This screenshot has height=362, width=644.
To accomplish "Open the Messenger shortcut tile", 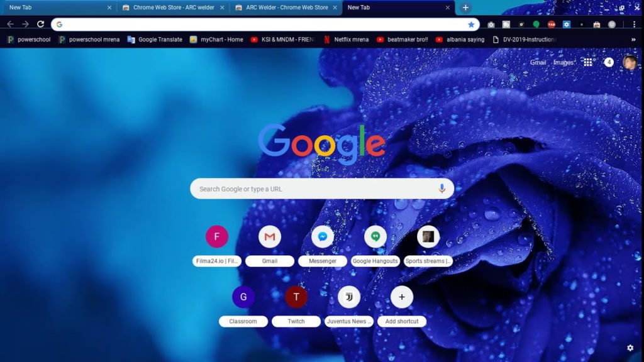I will coord(323,246).
